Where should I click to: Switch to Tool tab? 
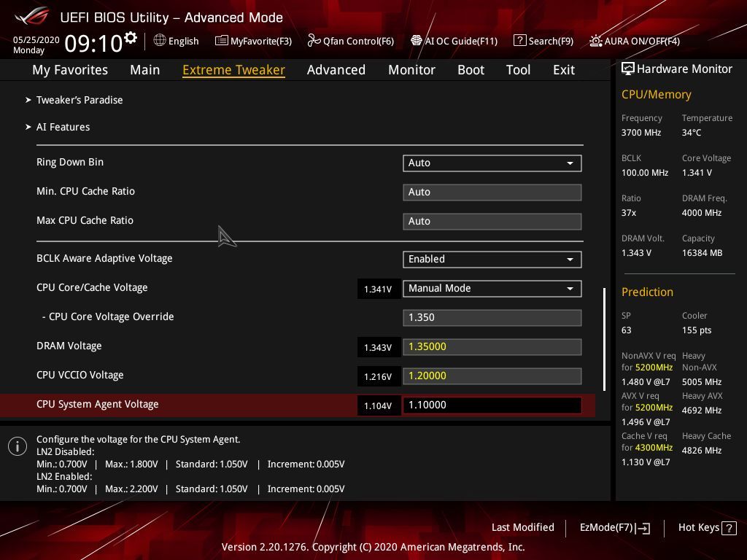coord(518,70)
